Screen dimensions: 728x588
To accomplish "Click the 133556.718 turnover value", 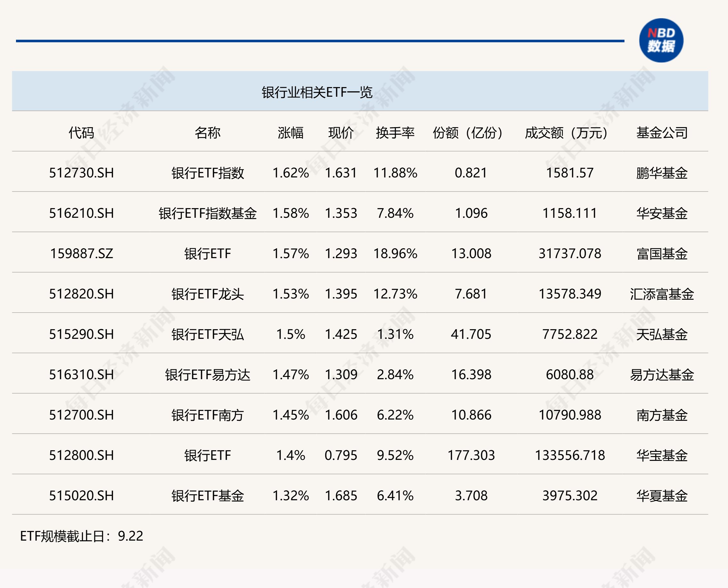I will (x=570, y=455).
